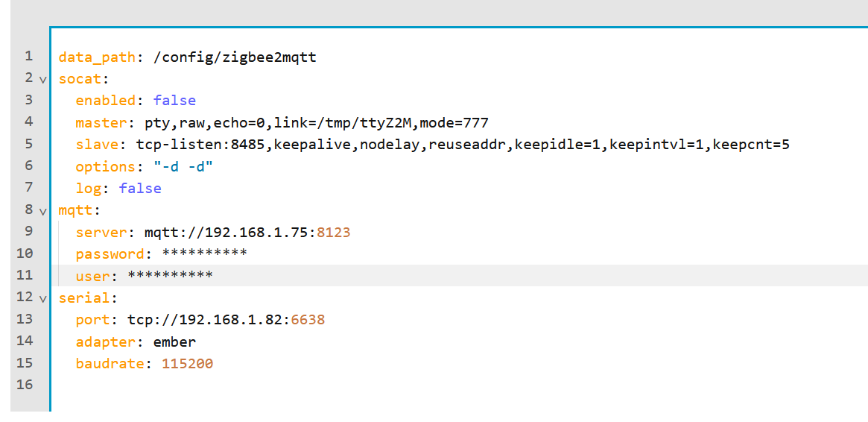
Task: Collapse the serial section fold arrow
Action: (42, 299)
